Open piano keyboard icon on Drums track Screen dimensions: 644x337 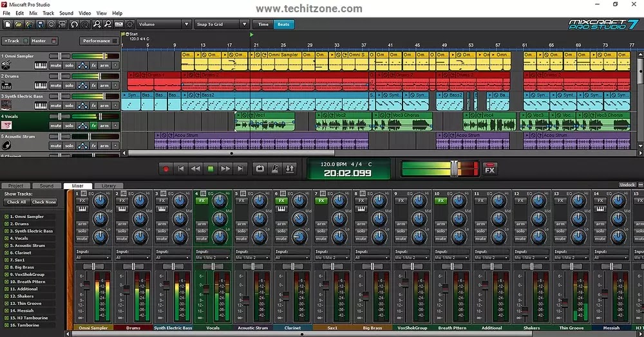tap(40, 86)
